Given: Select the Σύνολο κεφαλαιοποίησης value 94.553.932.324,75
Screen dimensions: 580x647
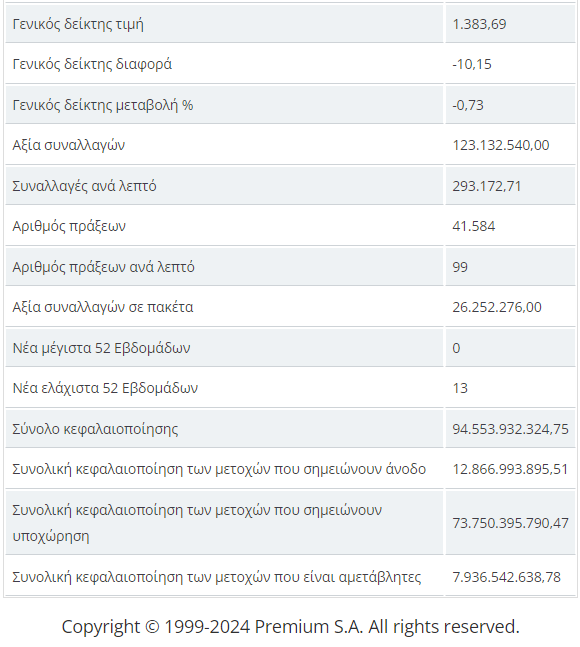Looking at the screenshot, I should point(510,428).
